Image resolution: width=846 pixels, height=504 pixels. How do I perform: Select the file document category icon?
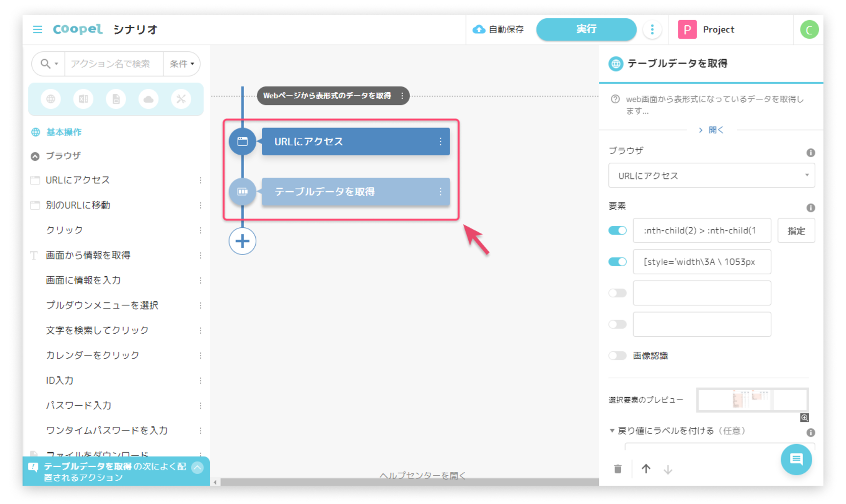tap(116, 99)
